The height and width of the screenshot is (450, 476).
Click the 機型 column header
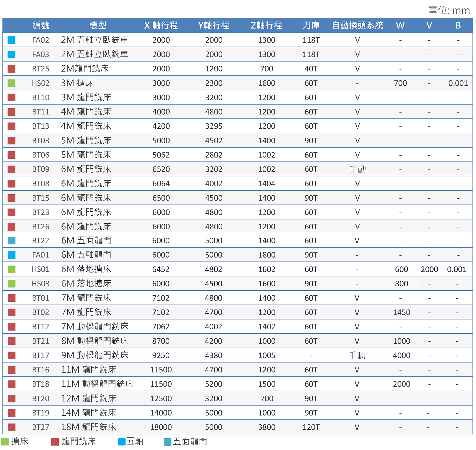98,25
